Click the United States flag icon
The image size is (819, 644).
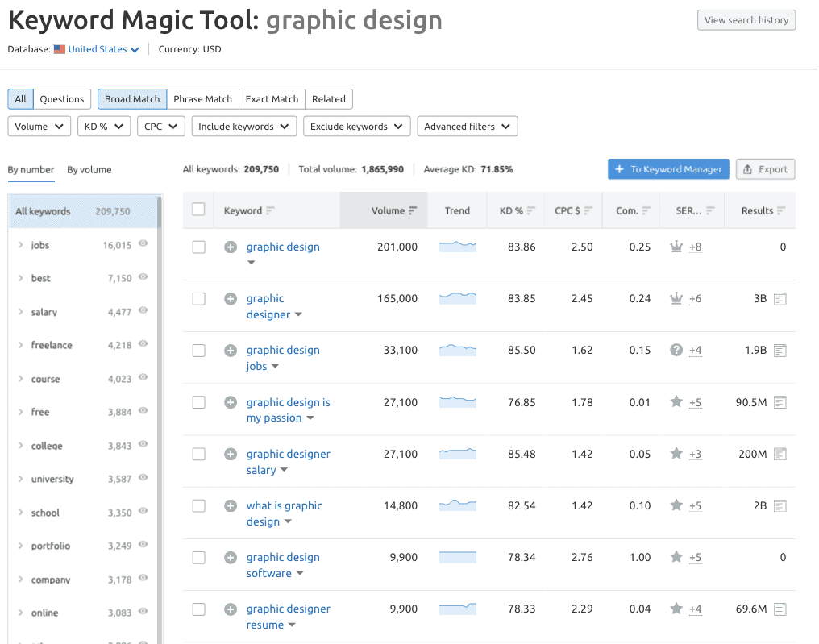(x=57, y=49)
